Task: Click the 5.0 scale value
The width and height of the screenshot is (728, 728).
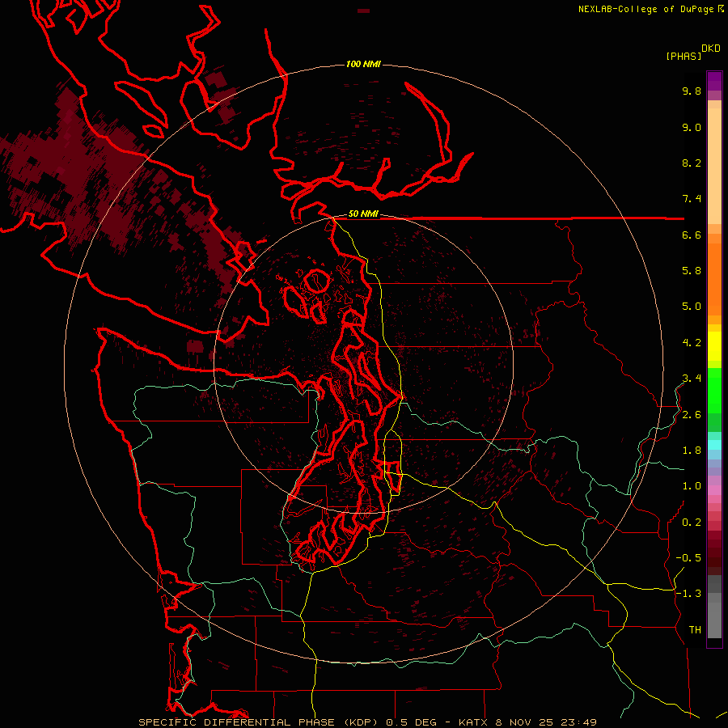Action: [692, 307]
